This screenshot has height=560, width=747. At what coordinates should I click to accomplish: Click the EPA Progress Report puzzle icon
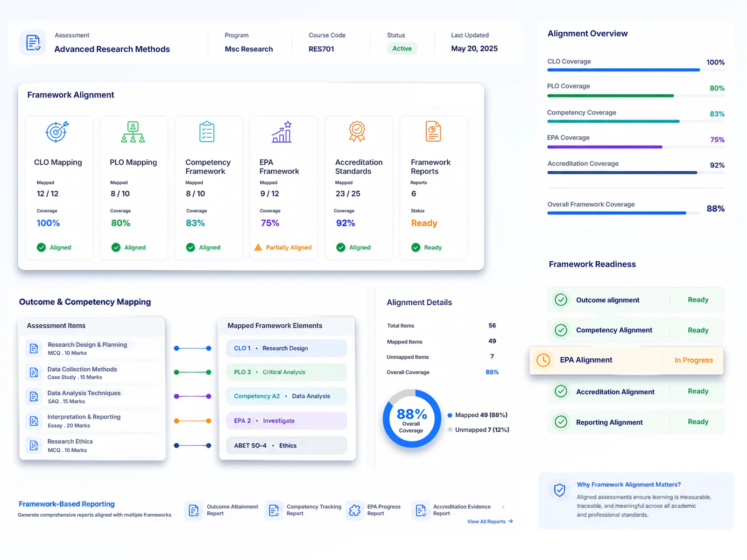coord(355,511)
